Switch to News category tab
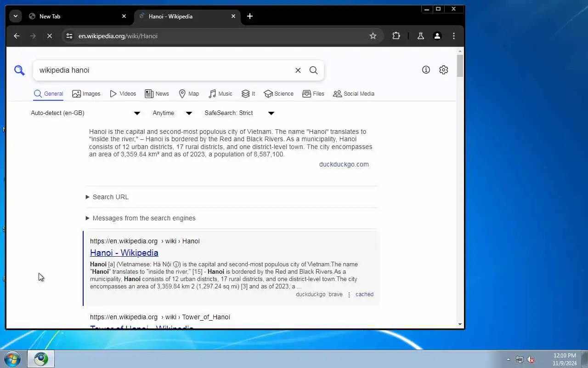Screen dimensions: 588x368 pyautogui.click(x=157, y=94)
